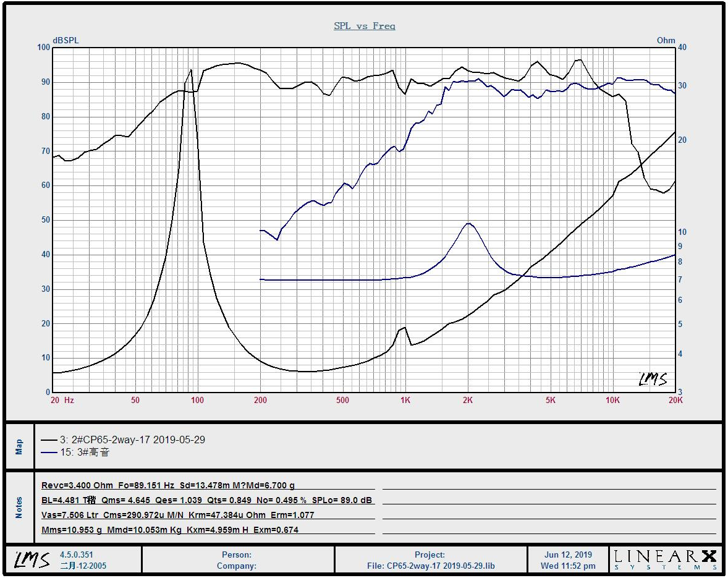Click the 1K frequency axis label
The height and width of the screenshot is (578, 728).
click(x=405, y=400)
